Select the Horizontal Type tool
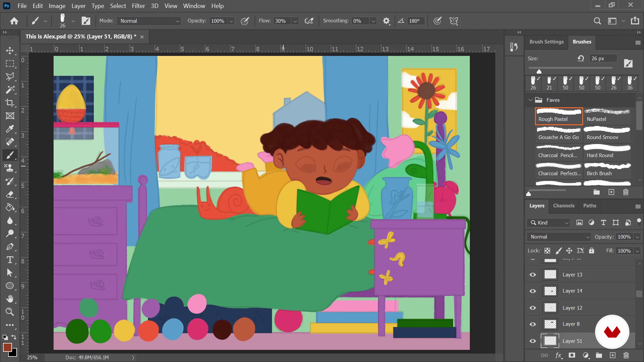The image size is (644, 362). 10,260
